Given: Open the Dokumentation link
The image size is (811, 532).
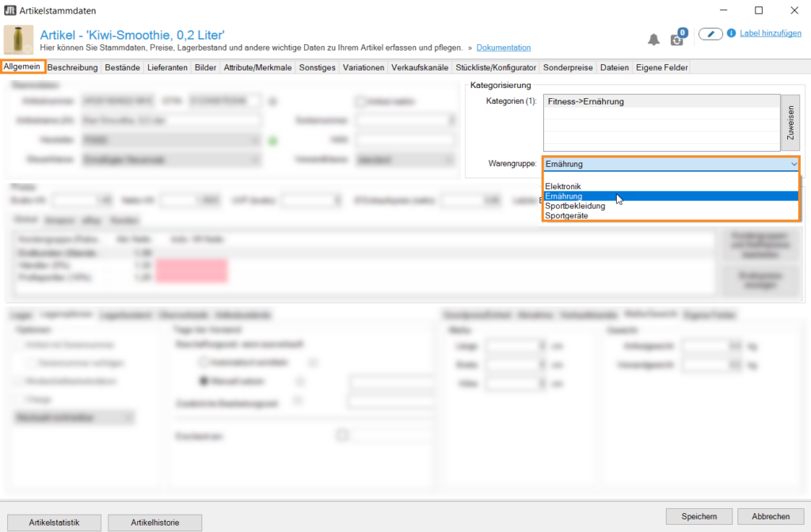Looking at the screenshot, I should pyautogui.click(x=504, y=48).
